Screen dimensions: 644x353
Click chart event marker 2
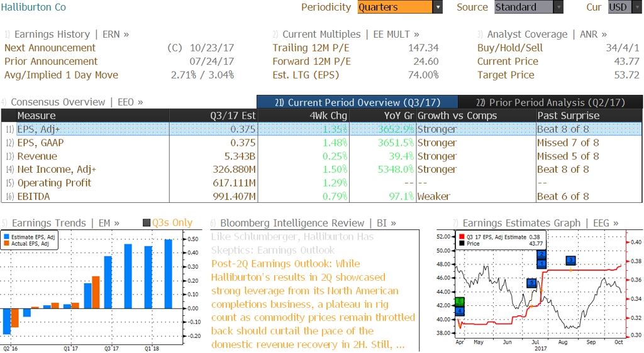click(541, 254)
